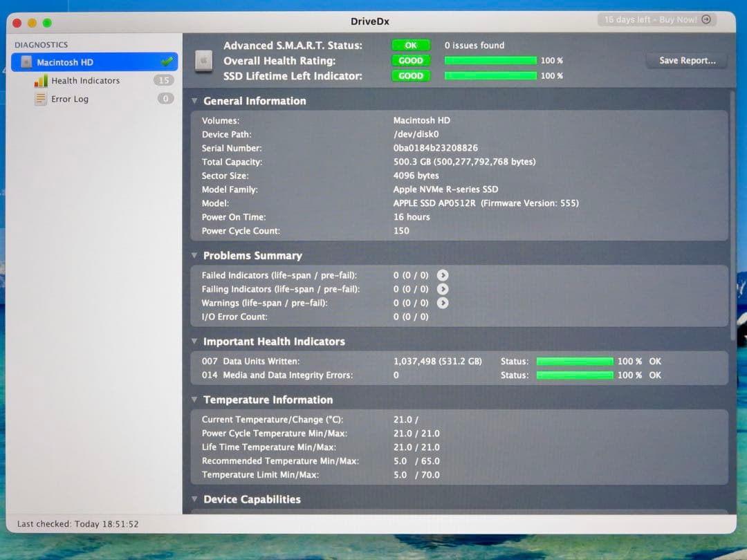Click the GOOD badge for Overall Health Rating

410,60
